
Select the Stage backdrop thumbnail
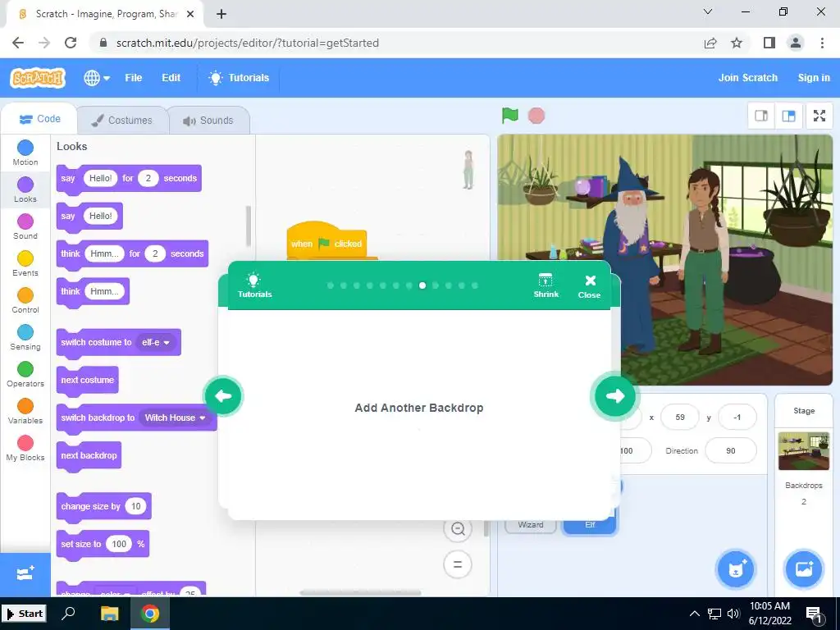[x=804, y=450]
